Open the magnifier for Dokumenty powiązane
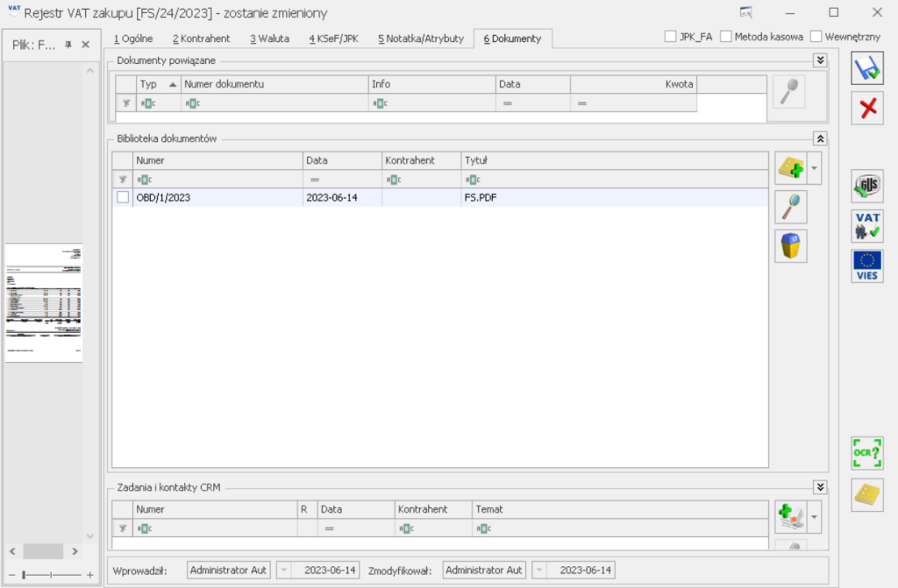The image size is (898, 588). coord(789,92)
